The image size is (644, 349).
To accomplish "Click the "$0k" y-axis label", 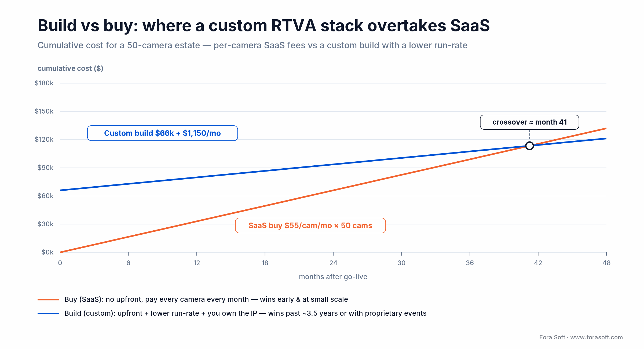I will tap(47, 252).
